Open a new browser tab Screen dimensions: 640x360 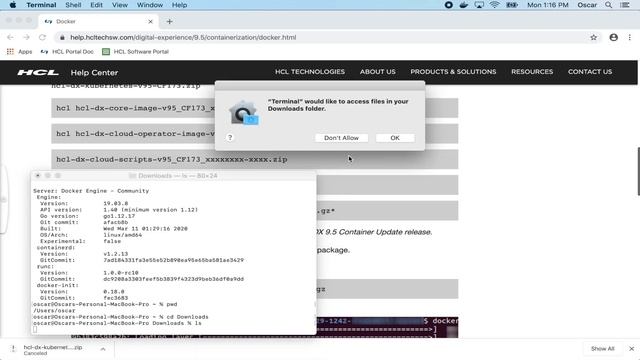click(x=169, y=21)
